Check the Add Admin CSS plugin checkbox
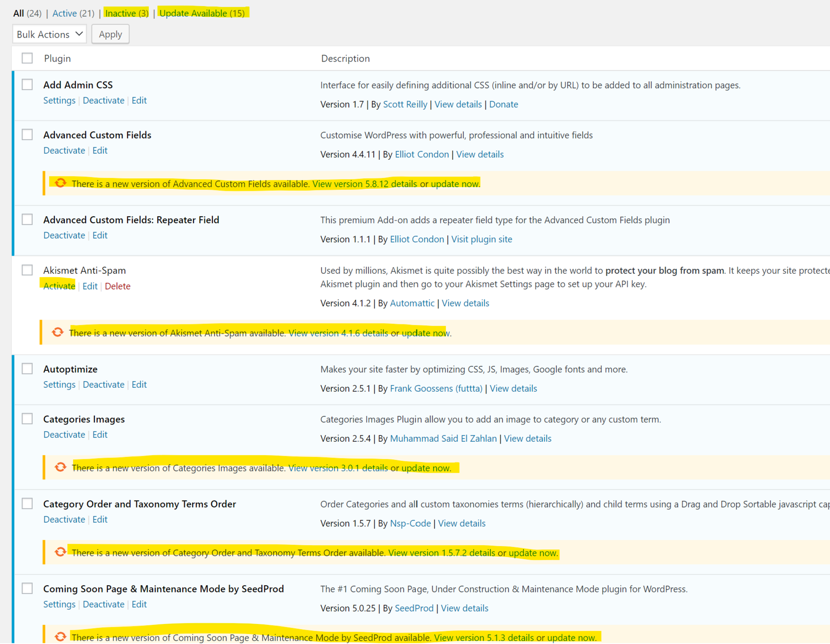 click(27, 84)
